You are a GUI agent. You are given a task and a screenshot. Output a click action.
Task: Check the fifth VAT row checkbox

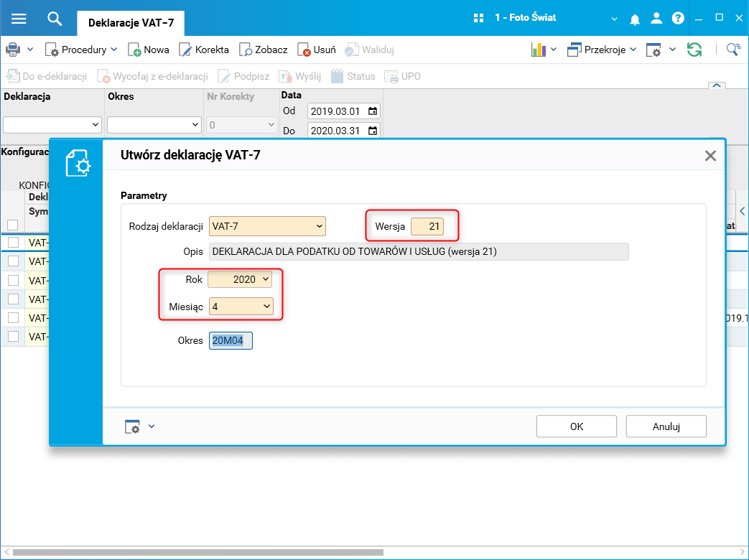[14, 317]
